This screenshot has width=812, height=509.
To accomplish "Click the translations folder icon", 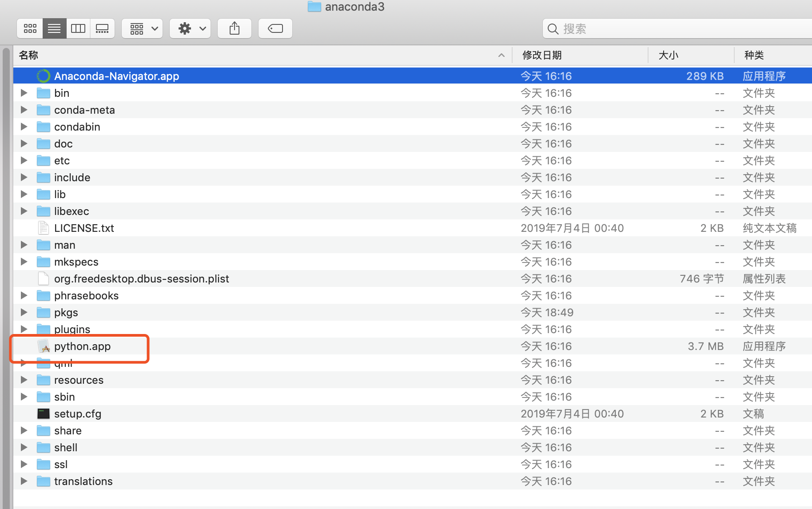I will pyautogui.click(x=43, y=481).
